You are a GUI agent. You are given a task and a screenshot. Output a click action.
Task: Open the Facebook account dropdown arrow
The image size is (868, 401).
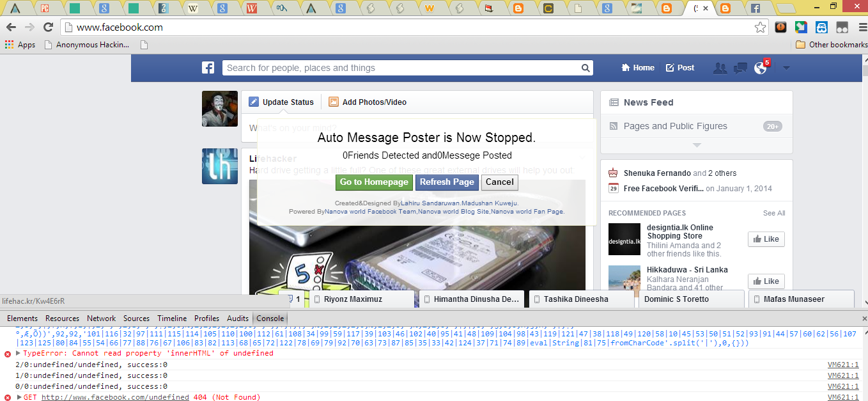pos(787,68)
